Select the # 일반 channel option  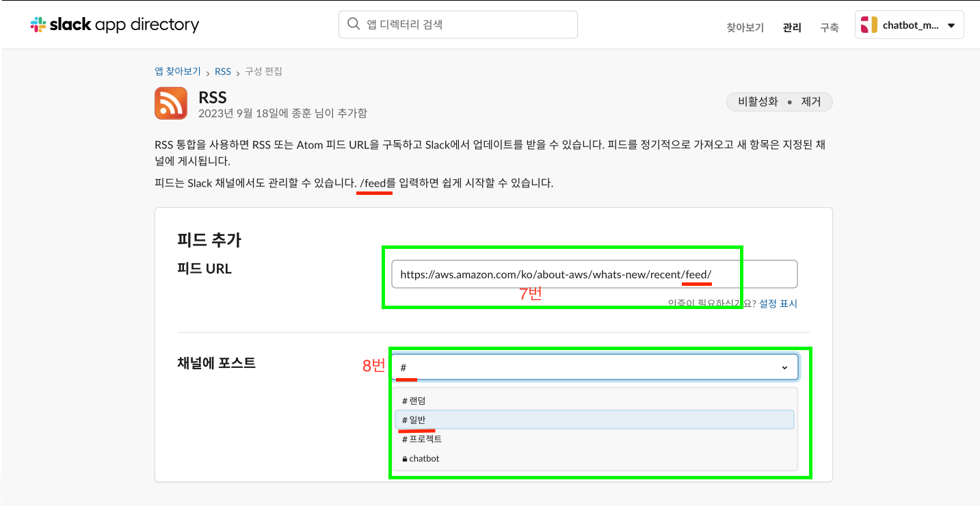pos(594,420)
